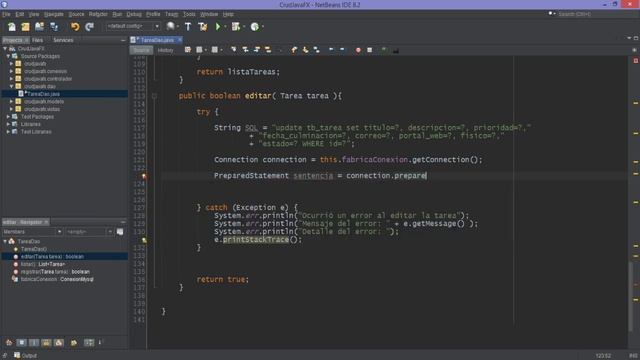Click the lightbulb hint icon beside PreparedStatement line
The image size is (640, 360).
click(x=144, y=176)
